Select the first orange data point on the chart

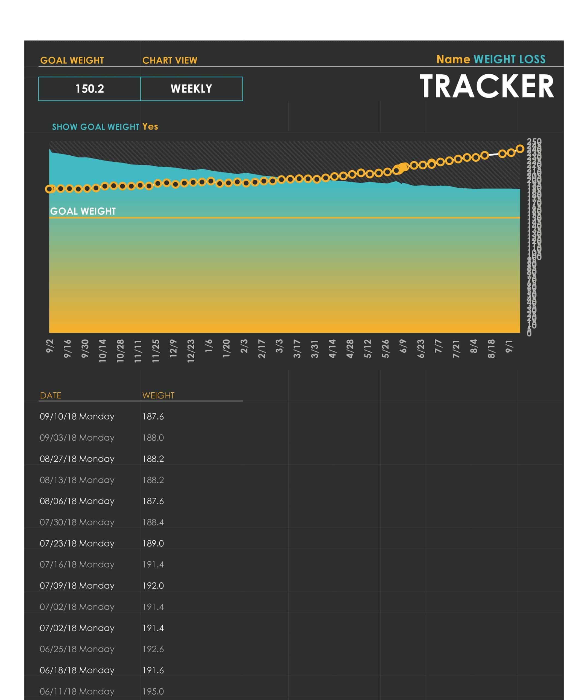point(49,189)
